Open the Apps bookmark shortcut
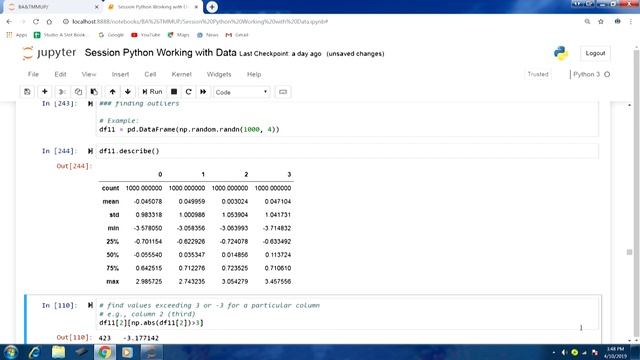Viewport: 640px width, 360px height. [x=16, y=35]
